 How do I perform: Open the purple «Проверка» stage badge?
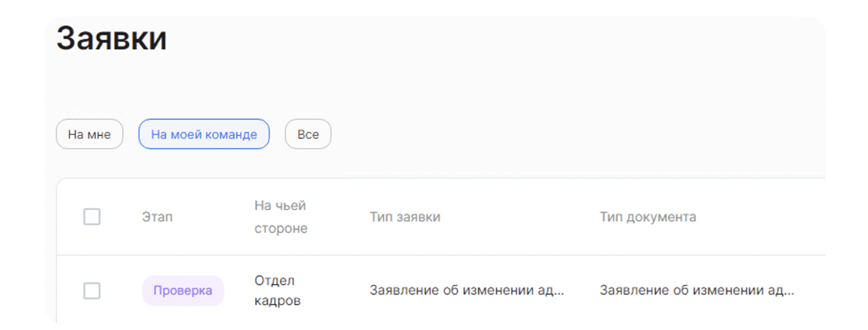[183, 291]
